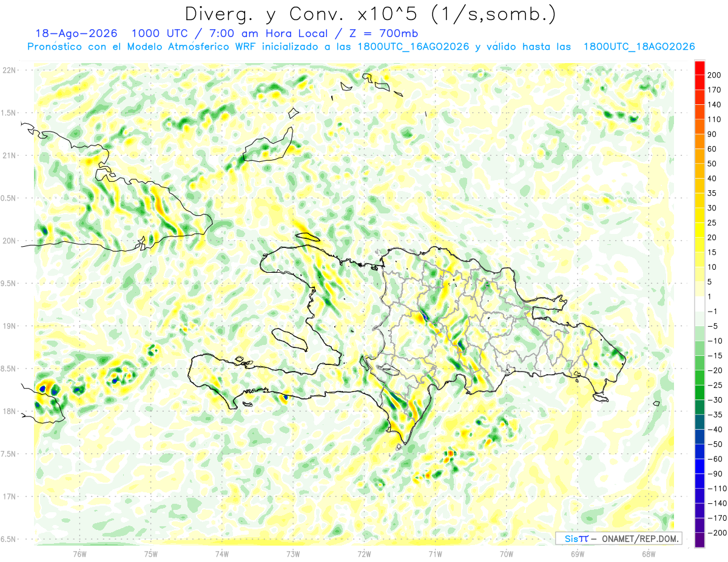This screenshot has width=728, height=562.
Task: Select the '1800UTC_18AGO2026' valid-until time
Action: click(638, 47)
